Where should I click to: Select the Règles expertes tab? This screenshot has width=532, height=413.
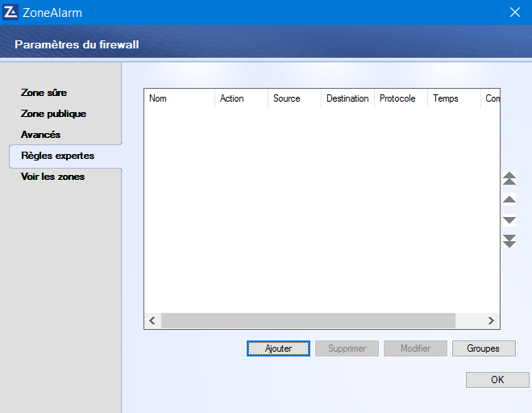tap(65, 156)
